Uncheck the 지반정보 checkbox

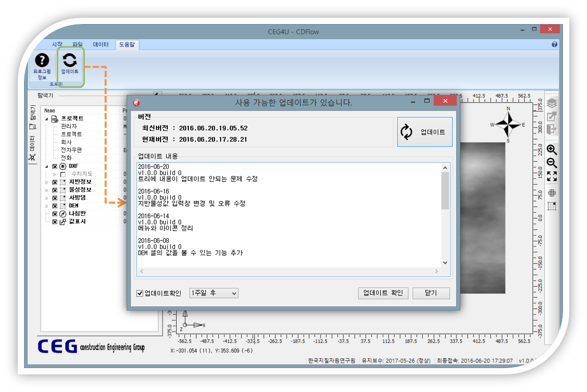pyautogui.click(x=55, y=182)
